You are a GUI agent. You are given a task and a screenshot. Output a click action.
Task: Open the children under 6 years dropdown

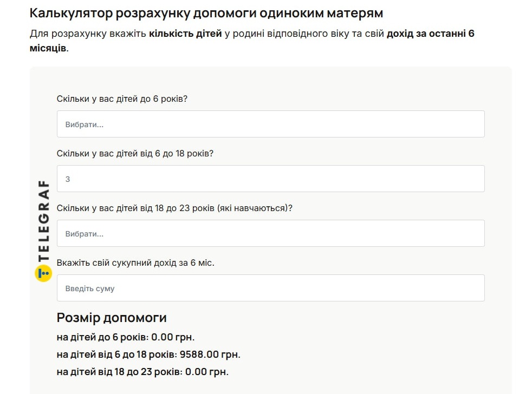(270, 124)
